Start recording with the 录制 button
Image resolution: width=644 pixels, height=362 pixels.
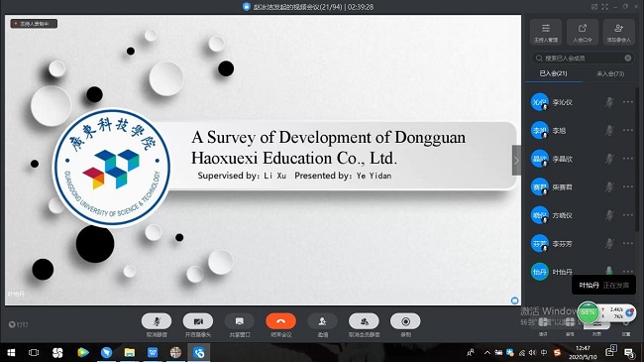point(405,321)
